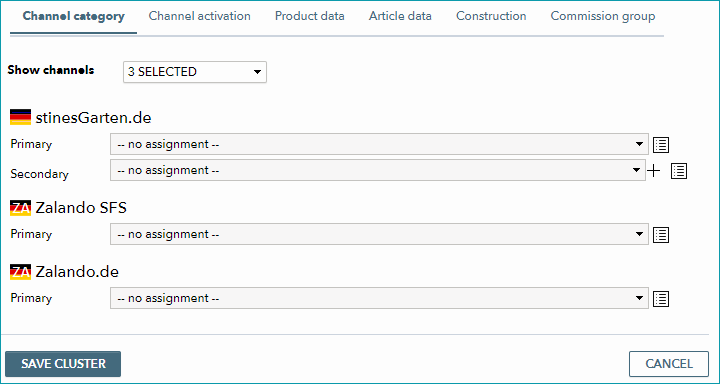The width and height of the screenshot is (720, 384).
Task: Click the stinesGarten.de channel heading
Action: click(93, 118)
